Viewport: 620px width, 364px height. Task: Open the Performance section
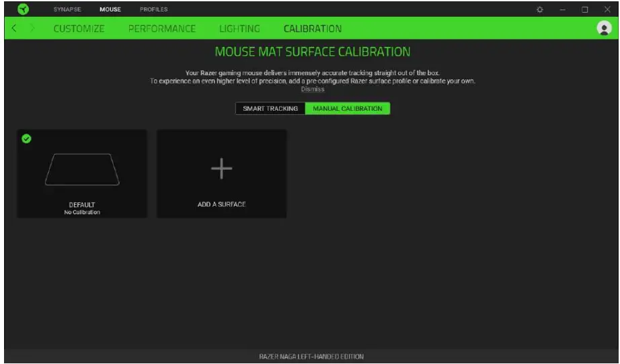click(162, 28)
